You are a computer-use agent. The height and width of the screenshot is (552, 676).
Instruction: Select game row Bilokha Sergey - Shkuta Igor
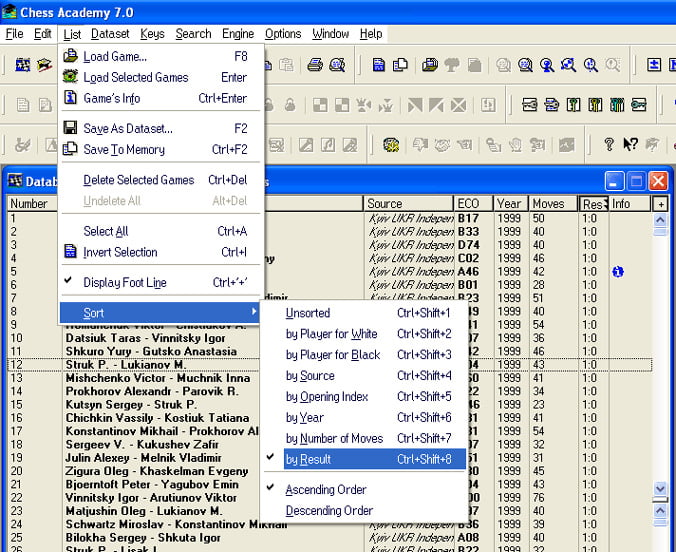click(x=143, y=538)
